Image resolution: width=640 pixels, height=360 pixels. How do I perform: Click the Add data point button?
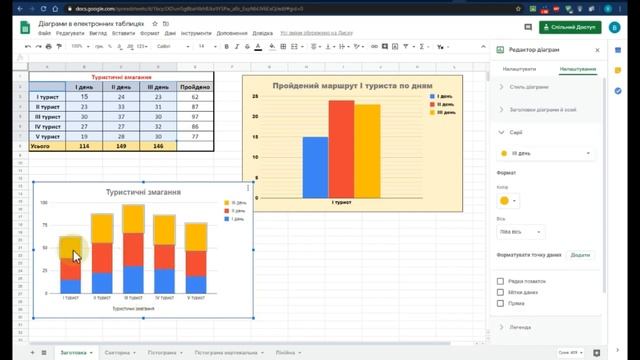580,255
